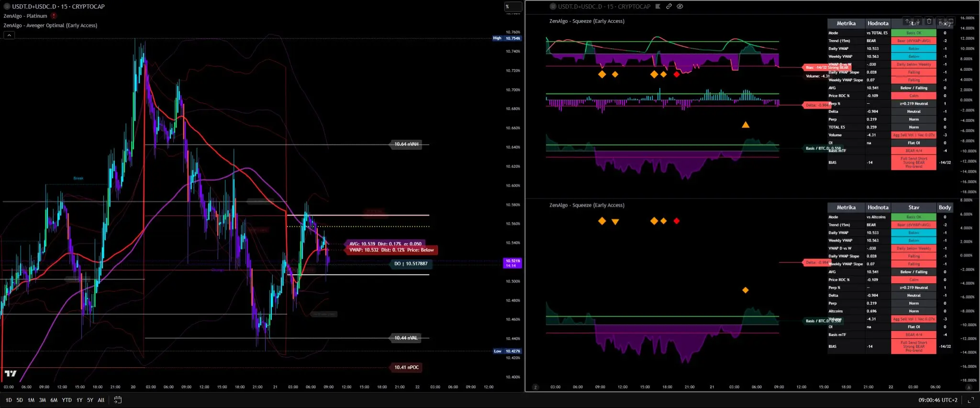Open the go-to-date calendar icon

[118, 400]
